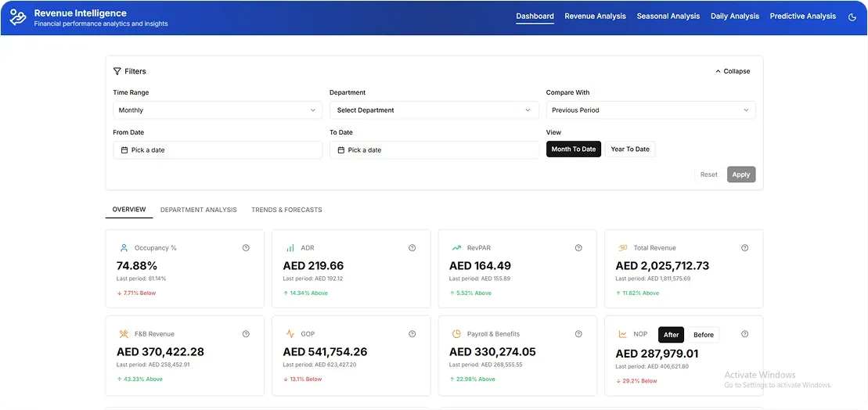The image size is (868, 410).
Task: Click the Revenue Intelligence logo icon
Action: click(x=18, y=18)
